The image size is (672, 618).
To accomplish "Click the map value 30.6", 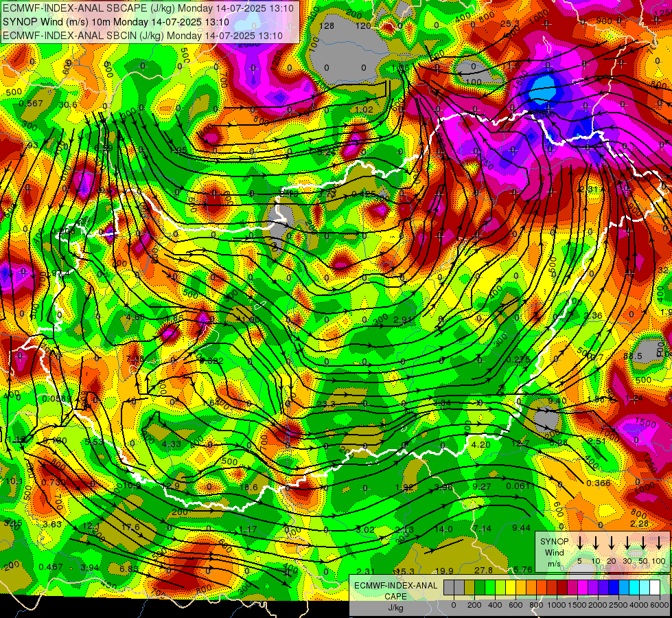I will [x=68, y=104].
